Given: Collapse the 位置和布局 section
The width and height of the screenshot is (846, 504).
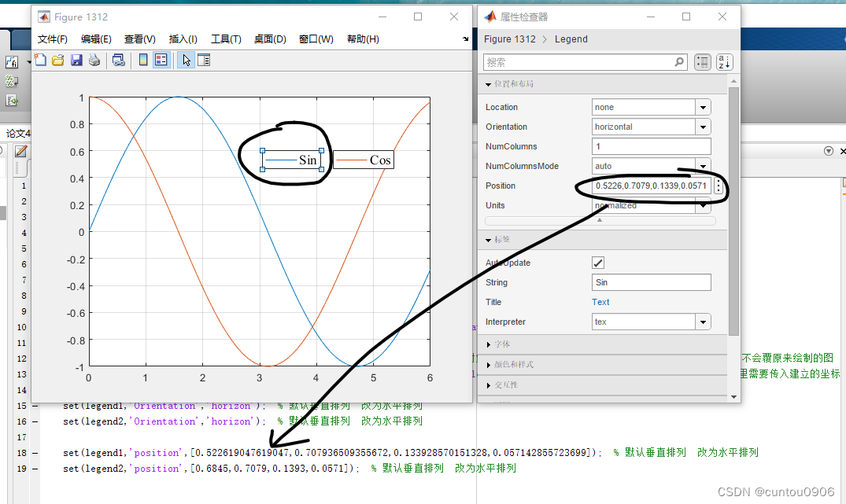Looking at the screenshot, I should (488, 85).
